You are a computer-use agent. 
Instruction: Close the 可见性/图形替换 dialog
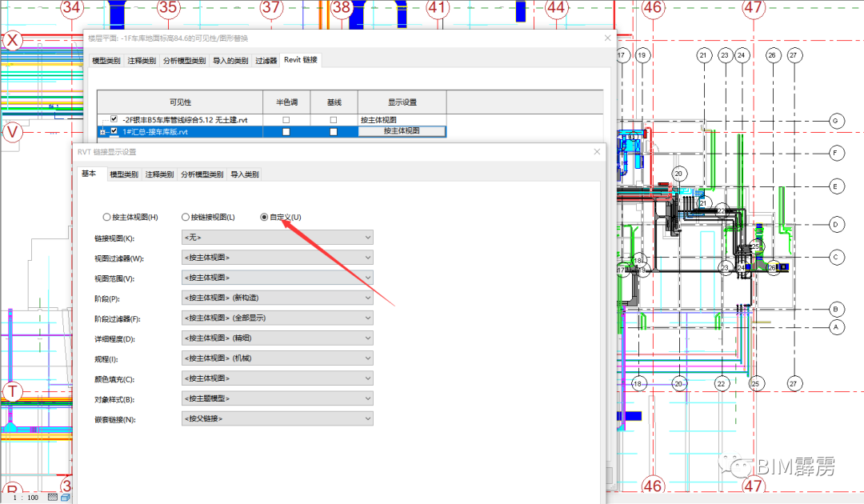coord(607,38)
